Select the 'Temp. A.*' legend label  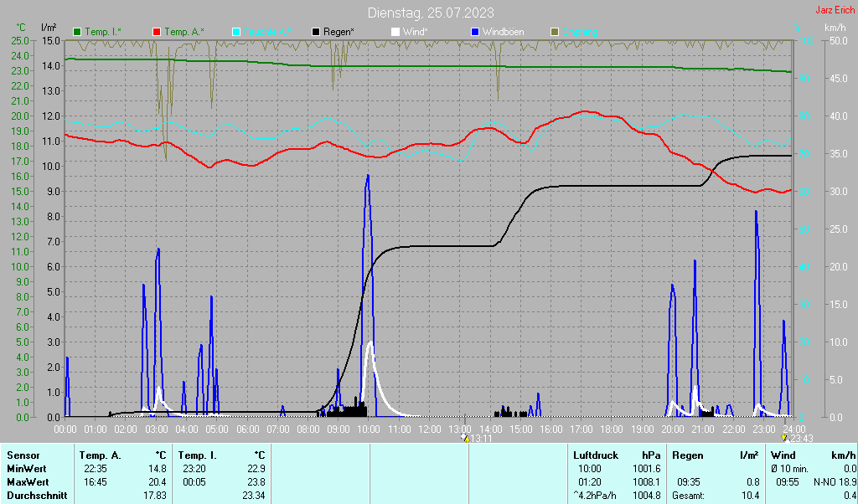pos(184,33)
